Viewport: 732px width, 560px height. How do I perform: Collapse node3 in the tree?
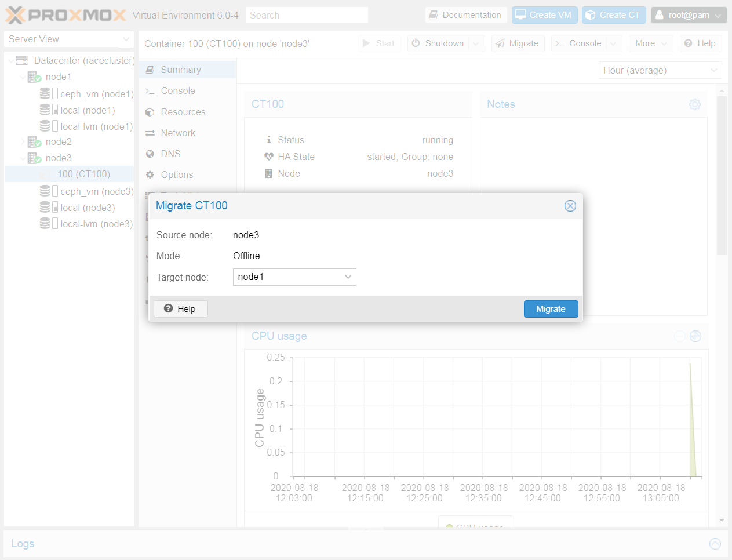click(23, 158)
